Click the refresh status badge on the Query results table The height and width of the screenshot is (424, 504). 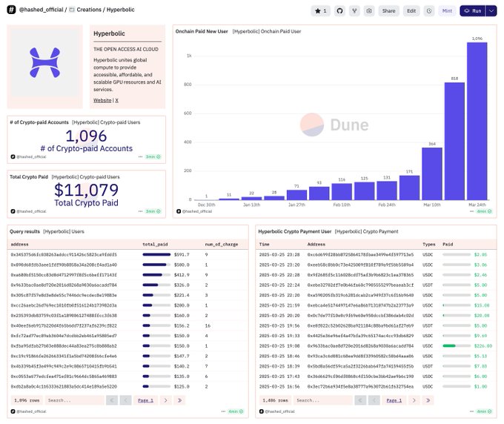pos(236,411)
